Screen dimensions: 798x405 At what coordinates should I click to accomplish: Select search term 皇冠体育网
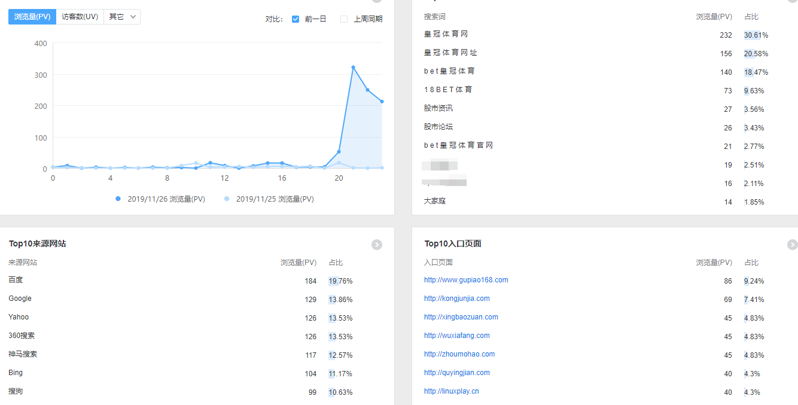click(445, 34)
